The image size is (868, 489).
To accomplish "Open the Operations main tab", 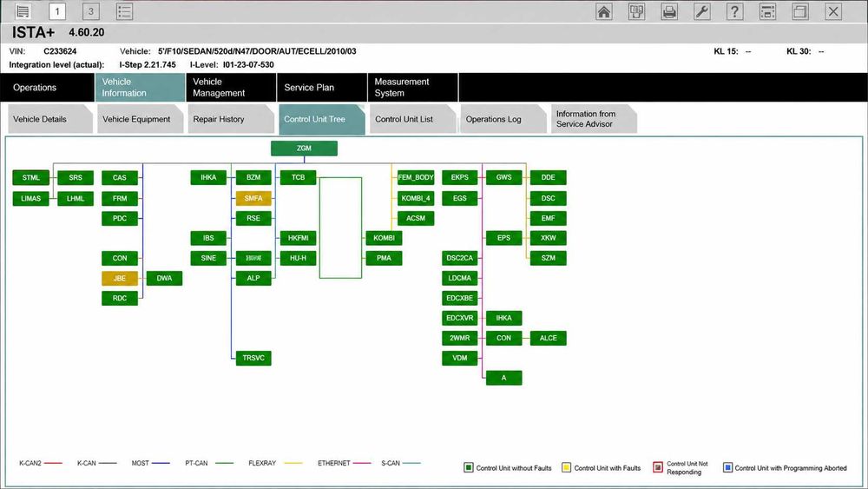I will coord(47,88).
